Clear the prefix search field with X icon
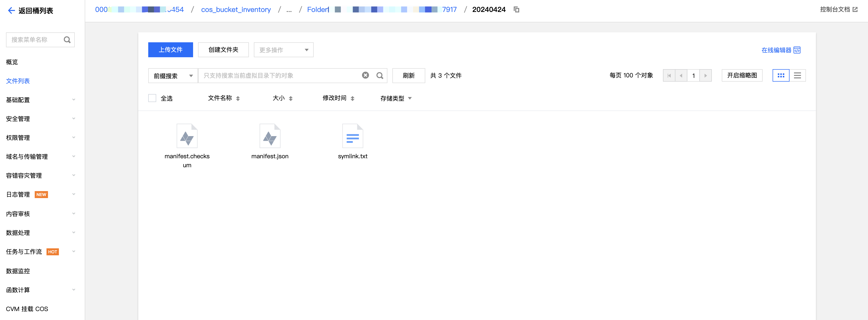This screenshot has height=320, width=868. coord(365,75)
